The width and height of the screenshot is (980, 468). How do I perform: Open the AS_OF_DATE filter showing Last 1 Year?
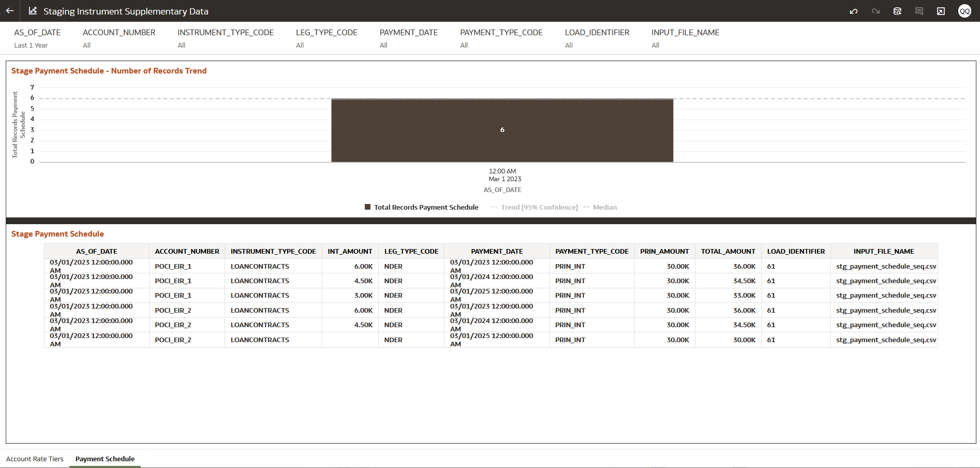(37, 38)
